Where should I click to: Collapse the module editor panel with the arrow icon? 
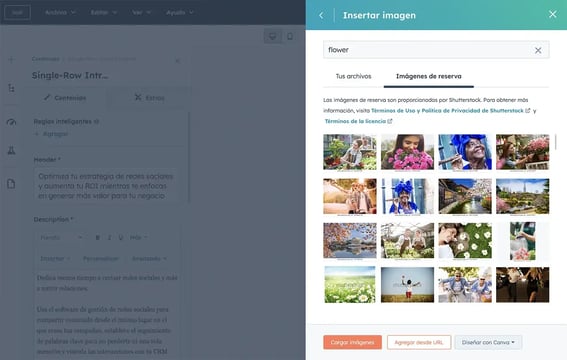coord(177,60)
